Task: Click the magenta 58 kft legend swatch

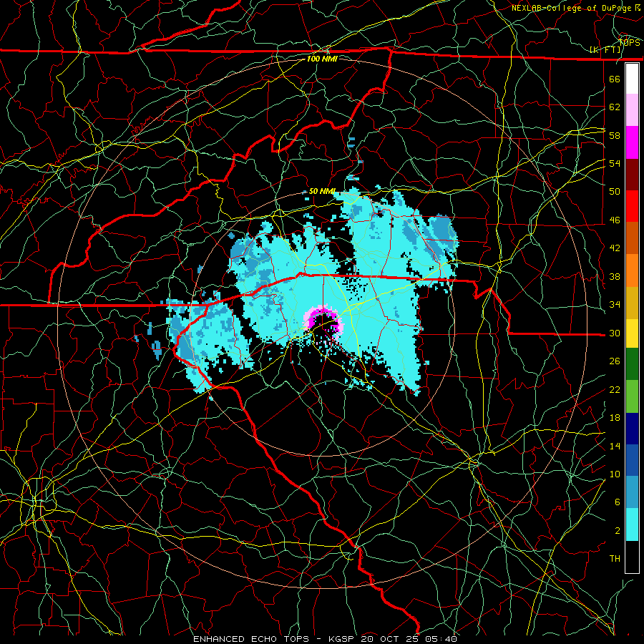Action: (x=632, y=142)
